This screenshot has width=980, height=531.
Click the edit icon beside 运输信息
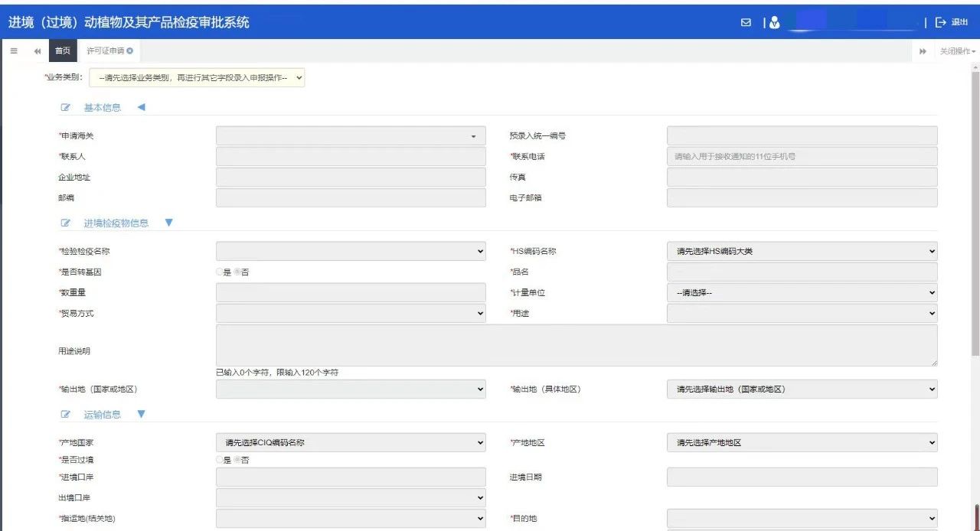pyautogui.click(x=66, y=415)
